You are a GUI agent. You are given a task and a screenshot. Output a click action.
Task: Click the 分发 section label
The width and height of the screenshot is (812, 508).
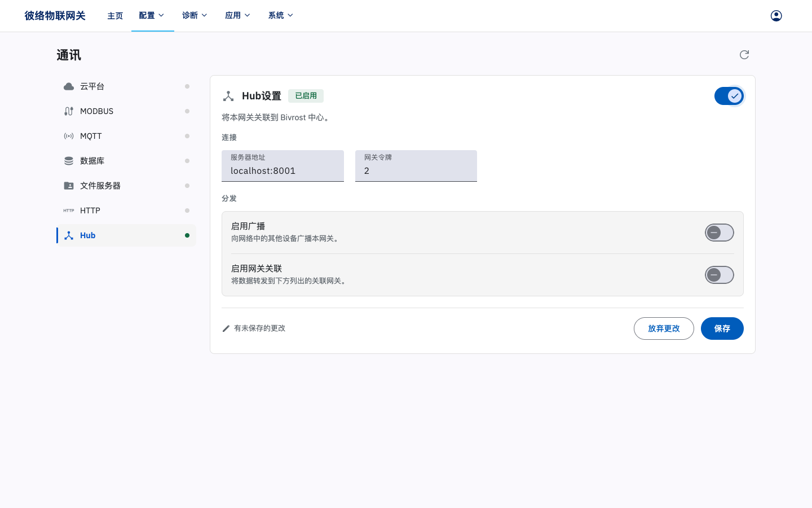[x=229, y=199]
